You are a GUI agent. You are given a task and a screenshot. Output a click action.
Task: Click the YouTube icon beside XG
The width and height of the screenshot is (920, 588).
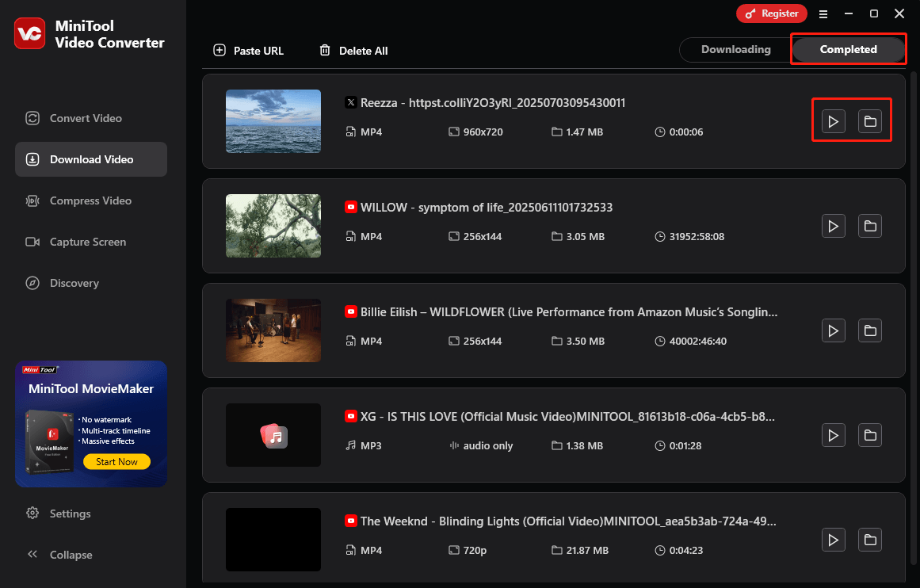coord(351,416)
